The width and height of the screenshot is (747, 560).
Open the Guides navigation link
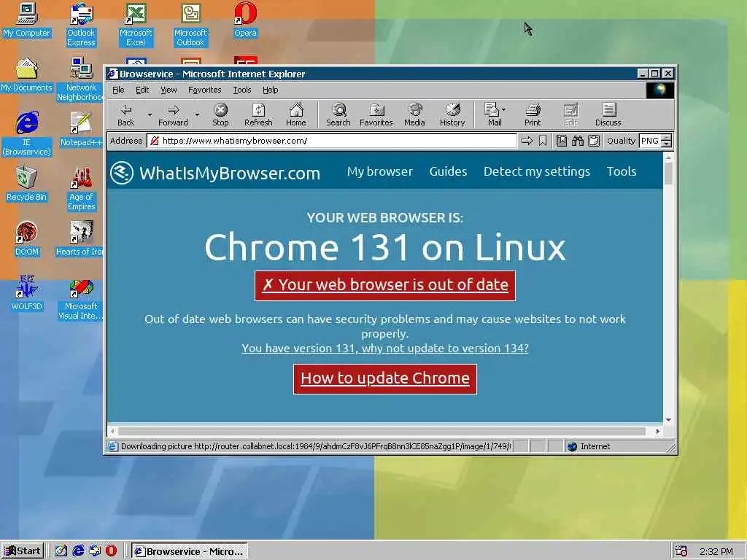pyautogui.click(x=448, y=171)
